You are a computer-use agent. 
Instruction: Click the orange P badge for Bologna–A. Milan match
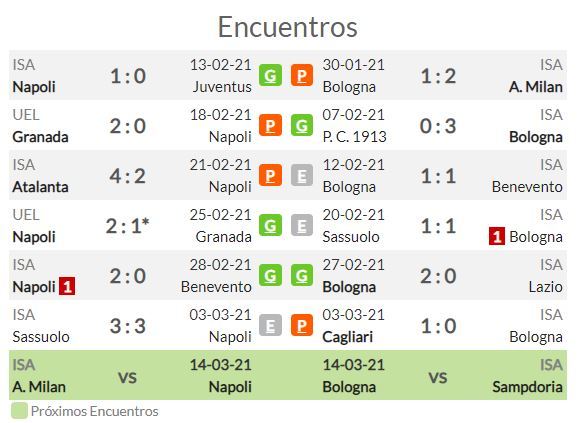(302, 75)
